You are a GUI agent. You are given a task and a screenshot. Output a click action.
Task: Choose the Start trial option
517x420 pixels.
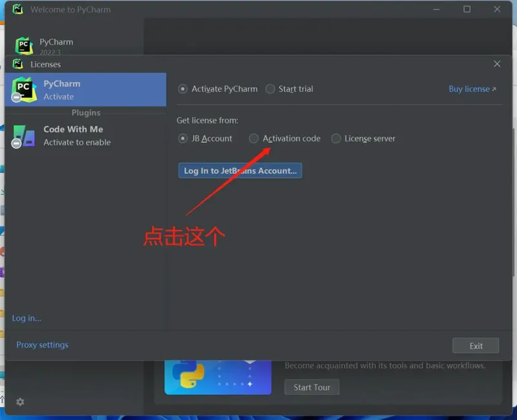click(270, 89)
